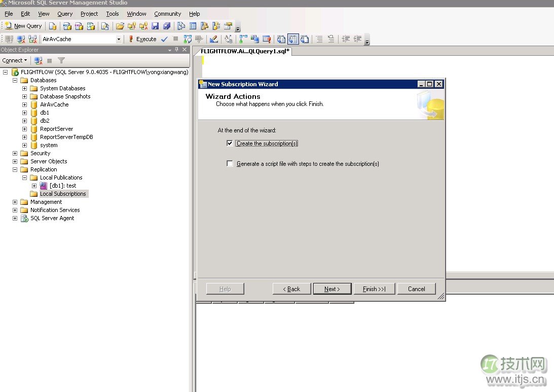This screenshot has height=392, width=554.
Task: Click the SQL Server Mobile Query icon
Action: [x=105, y=26]
